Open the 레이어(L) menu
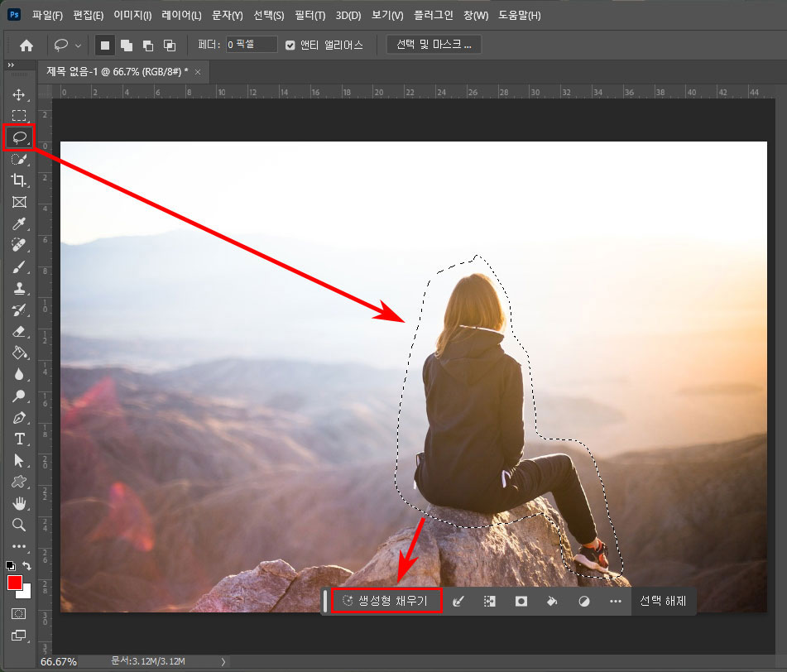Viewport: 787px width, 672px height. [182, 16]
